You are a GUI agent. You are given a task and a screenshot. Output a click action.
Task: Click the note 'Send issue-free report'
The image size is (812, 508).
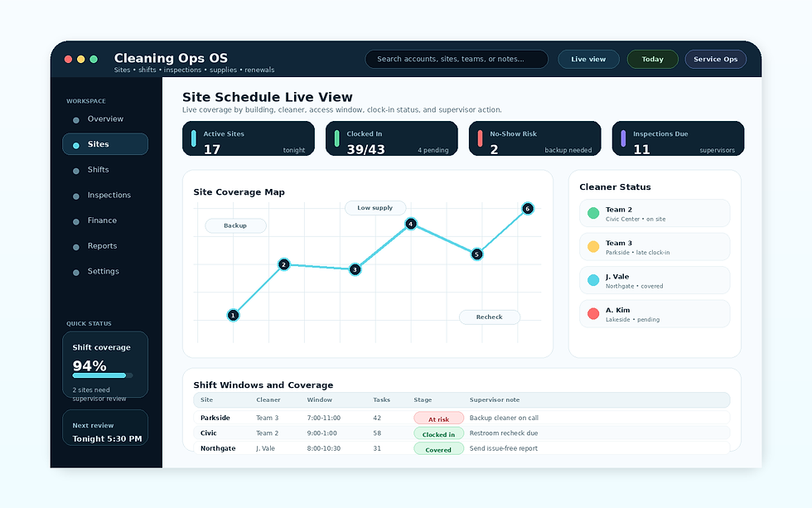(504, 448)
